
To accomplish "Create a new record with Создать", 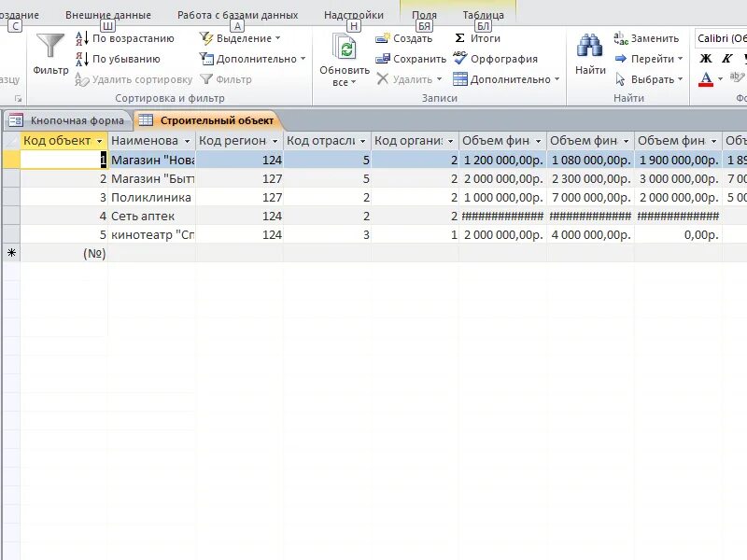I will coord(404,38).
